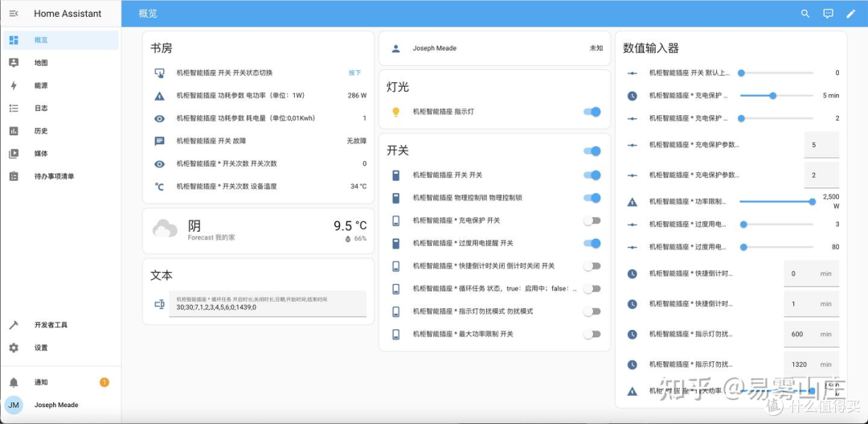This screenshot has height=424, width=868.
Task: Collapse the sidebar with the menu icon
Action: pyautogui.click(x=14, y=14)
